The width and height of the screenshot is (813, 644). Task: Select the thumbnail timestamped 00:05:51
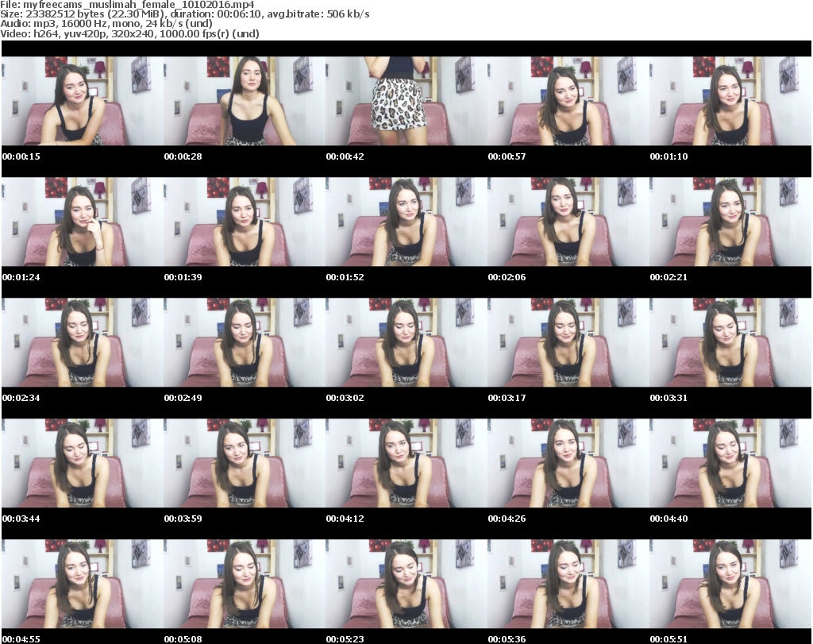(730, 584)
